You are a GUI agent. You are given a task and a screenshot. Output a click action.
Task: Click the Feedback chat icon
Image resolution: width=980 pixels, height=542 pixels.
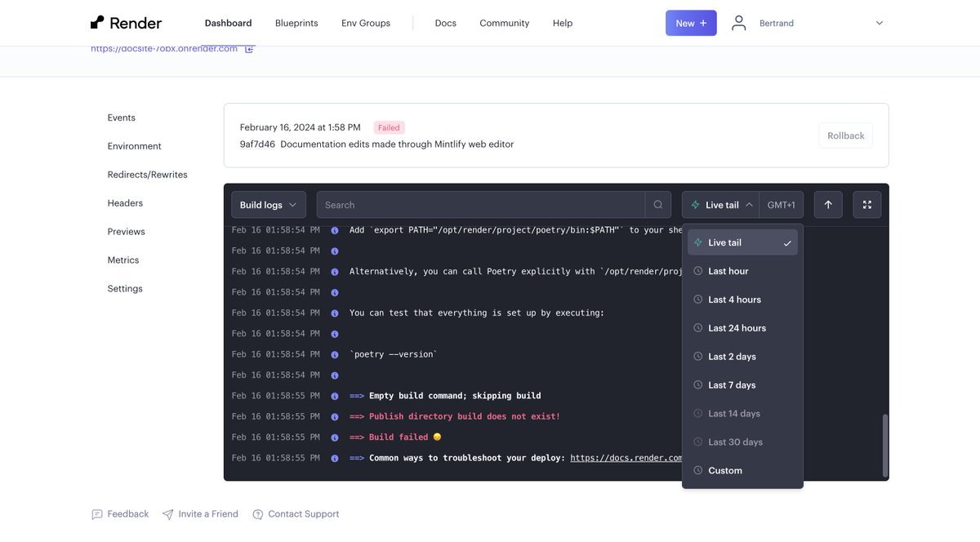[x=97, y=514]
